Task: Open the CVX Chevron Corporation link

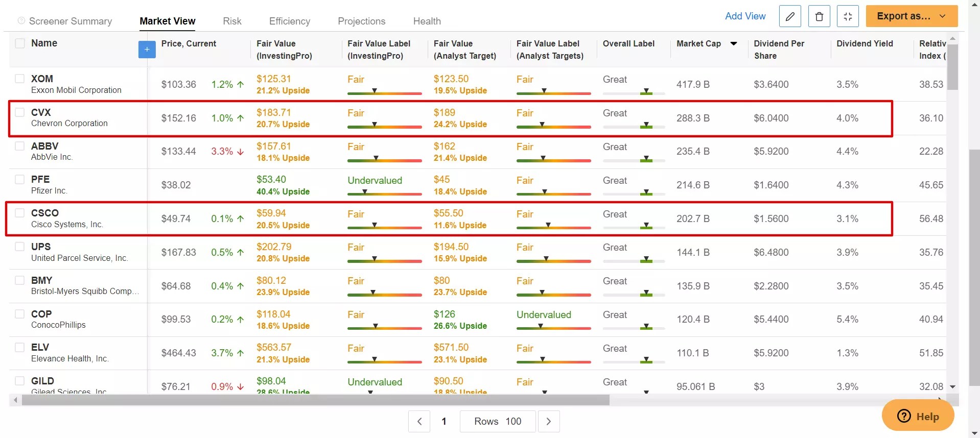Action: tap(69, 118)
